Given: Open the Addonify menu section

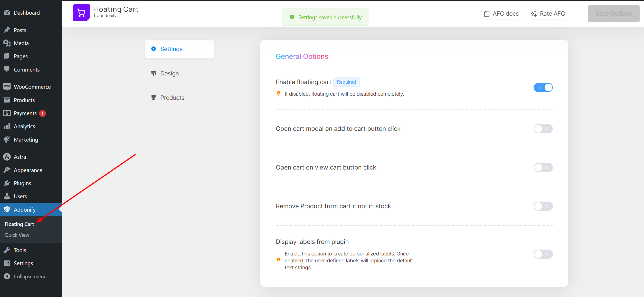Looking at the screenshot, I should [x=24, y=209].
